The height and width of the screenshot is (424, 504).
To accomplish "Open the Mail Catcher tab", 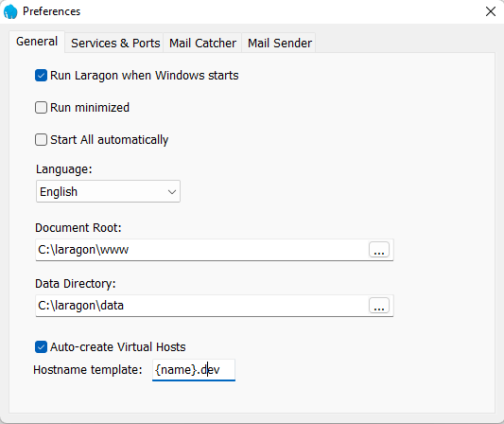I will (202, 43).
